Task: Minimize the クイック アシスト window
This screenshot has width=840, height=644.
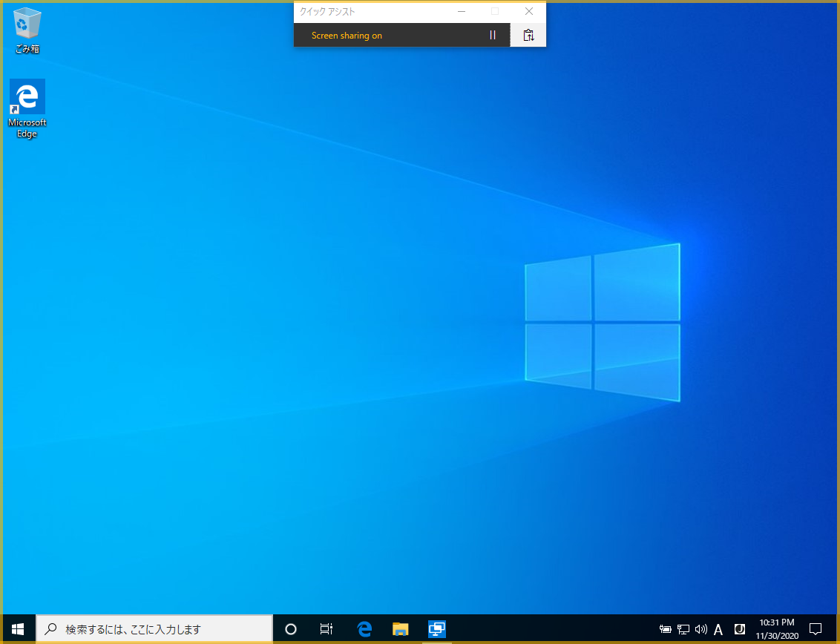Action: (x=462, y=12)
